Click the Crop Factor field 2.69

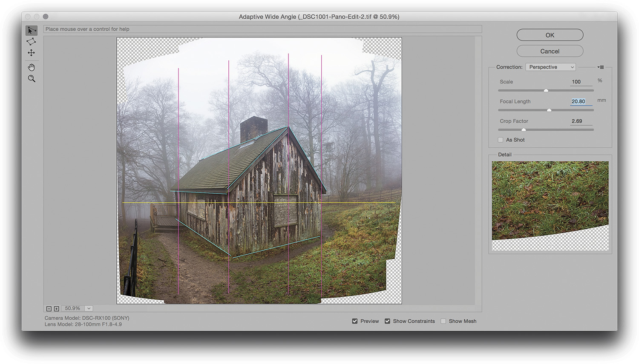pos(581,121)
